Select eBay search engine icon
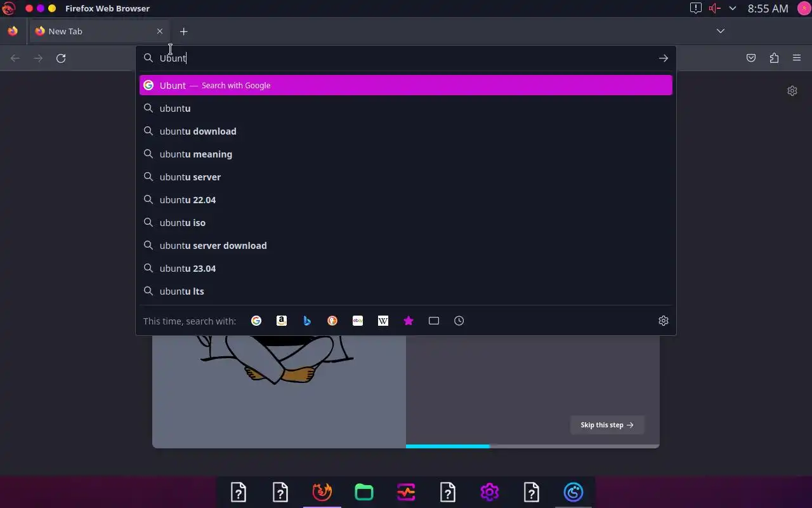812x508 pixels. [x=358, y=321]
